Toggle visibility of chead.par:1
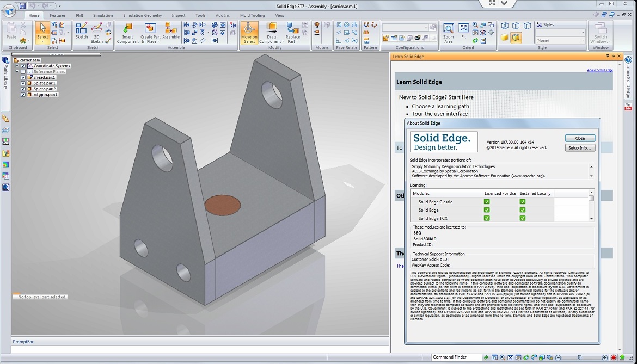The image size is (637, 364). [23, 77]
